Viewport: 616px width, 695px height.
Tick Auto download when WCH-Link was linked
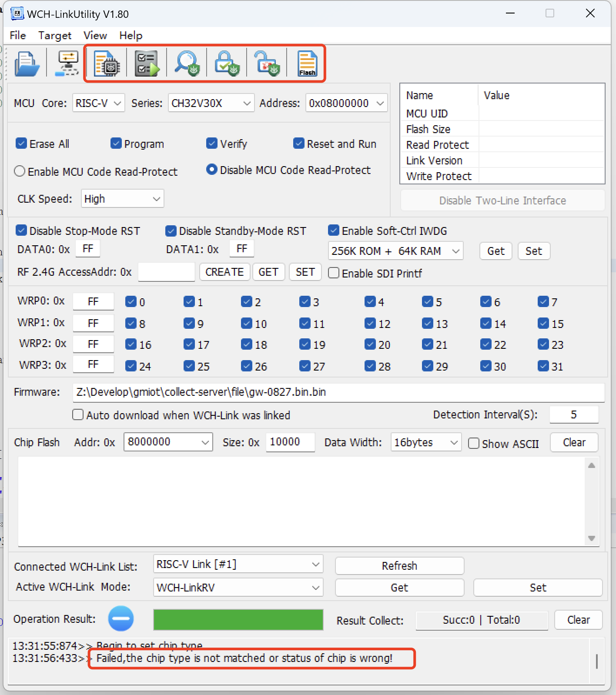pos(78,415)
